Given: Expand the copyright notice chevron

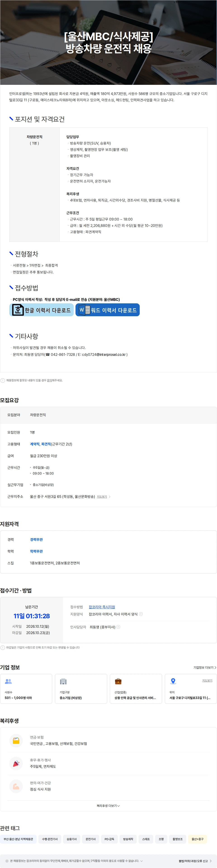Looking at the screenshot, I should [141, 861].
